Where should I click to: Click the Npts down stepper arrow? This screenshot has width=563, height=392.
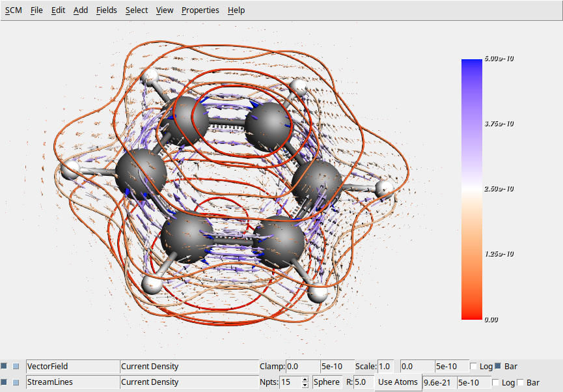304,385
